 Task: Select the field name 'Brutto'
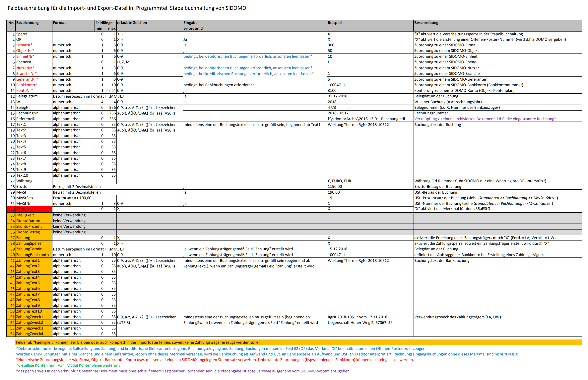pyautogui.click(x=22, y=187)
